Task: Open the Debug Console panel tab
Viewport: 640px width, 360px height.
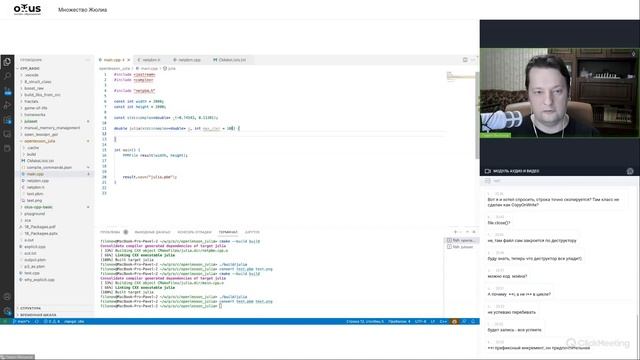Action: tap(194, 232)
